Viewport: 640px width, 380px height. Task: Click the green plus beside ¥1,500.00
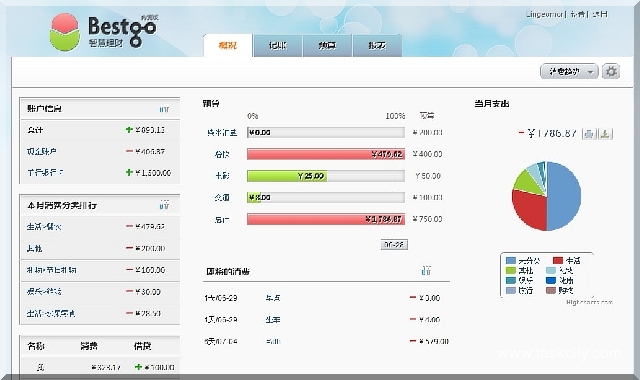coord(129,173)
